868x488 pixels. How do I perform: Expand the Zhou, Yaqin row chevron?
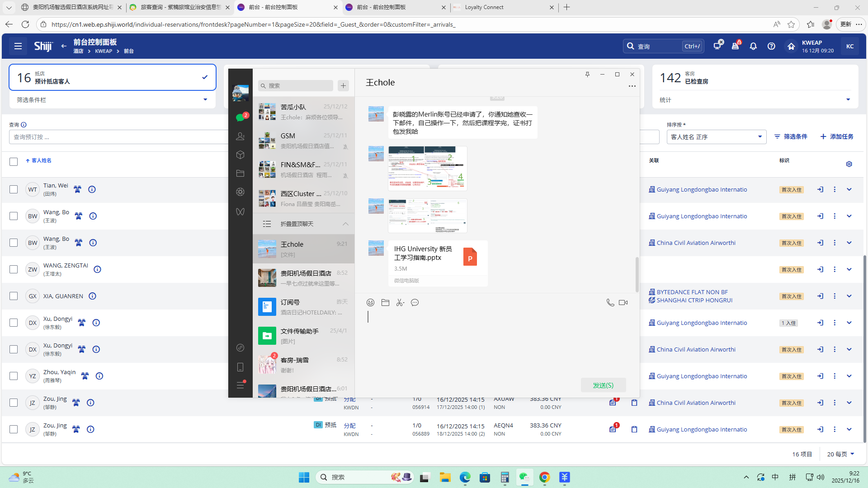coord(849,376)
